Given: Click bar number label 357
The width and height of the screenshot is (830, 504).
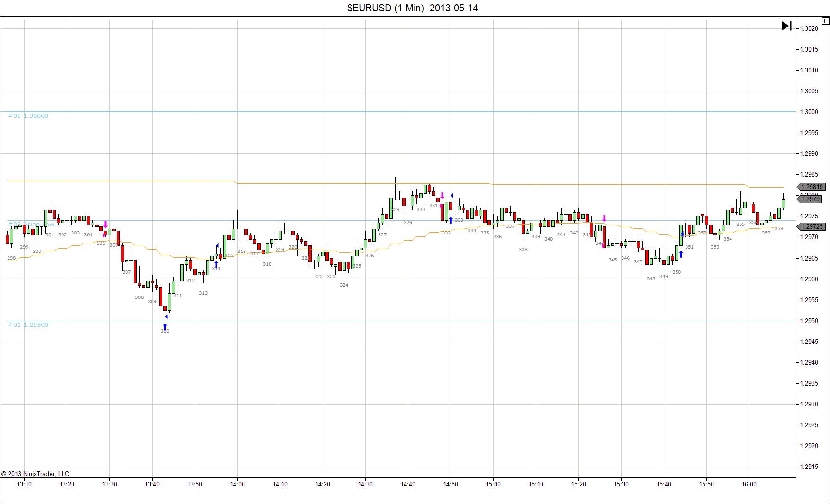Looking at the screenshot, I should click(766, 233).
